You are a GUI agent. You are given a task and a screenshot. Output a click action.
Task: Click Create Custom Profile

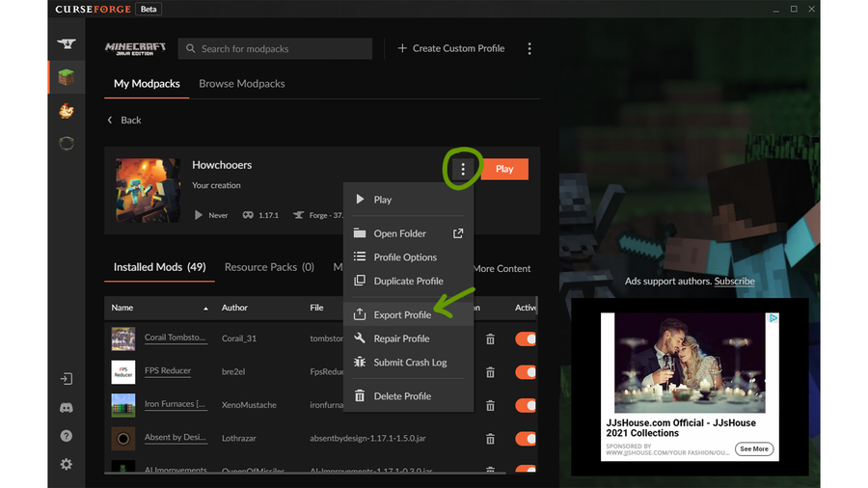click(451, 48)
